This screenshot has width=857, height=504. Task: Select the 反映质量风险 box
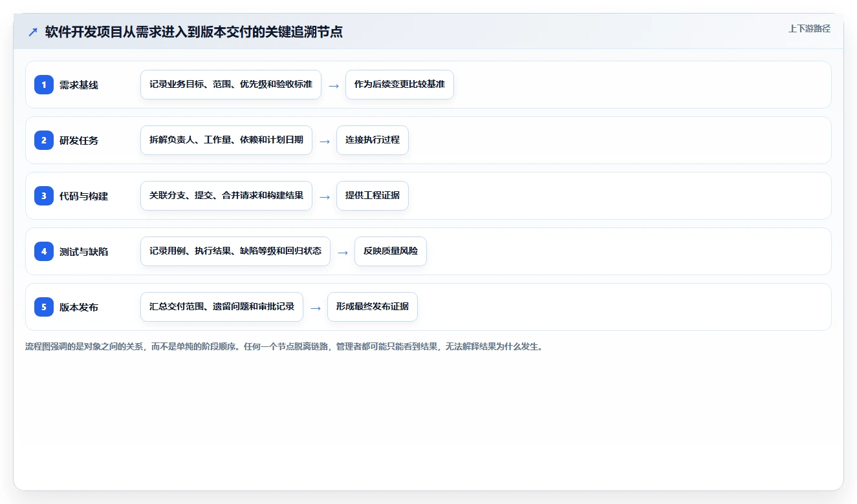pos(391,251)
